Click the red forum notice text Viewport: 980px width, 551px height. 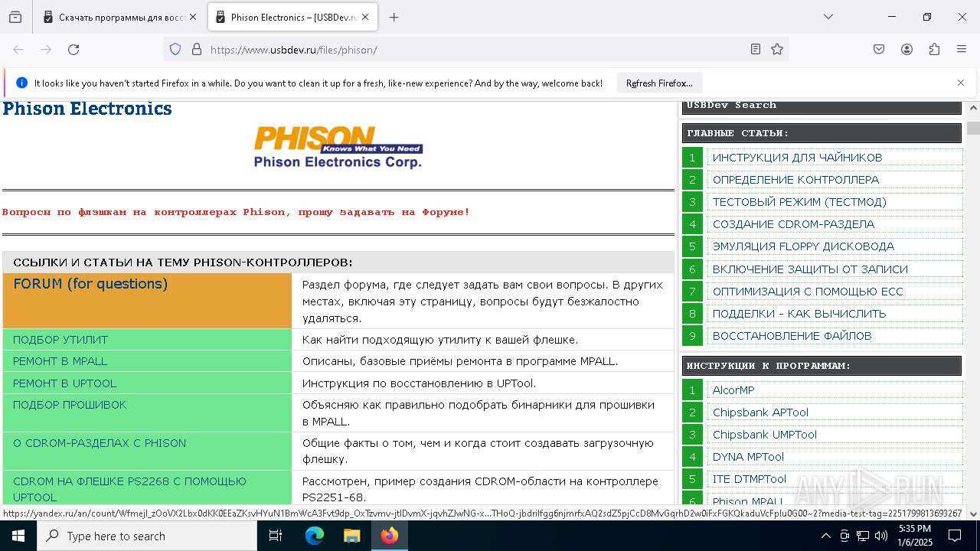(236, 212)
